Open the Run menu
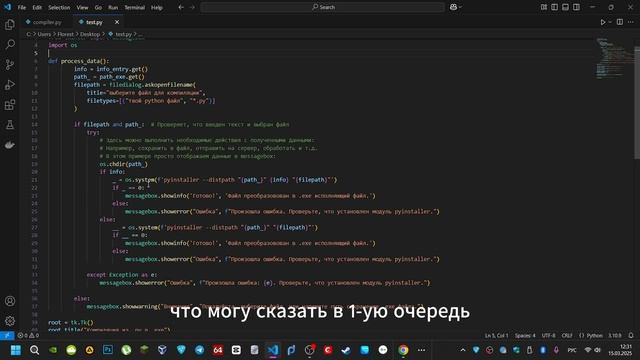Image resolution: width=640 pixels, height=360 pixels. [x=113, y=7]
